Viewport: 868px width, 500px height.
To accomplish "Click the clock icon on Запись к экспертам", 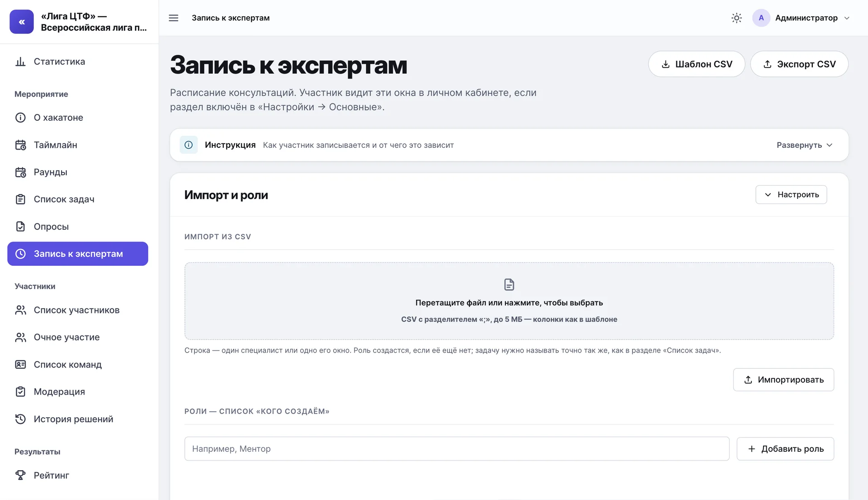I will coord(20,254).
